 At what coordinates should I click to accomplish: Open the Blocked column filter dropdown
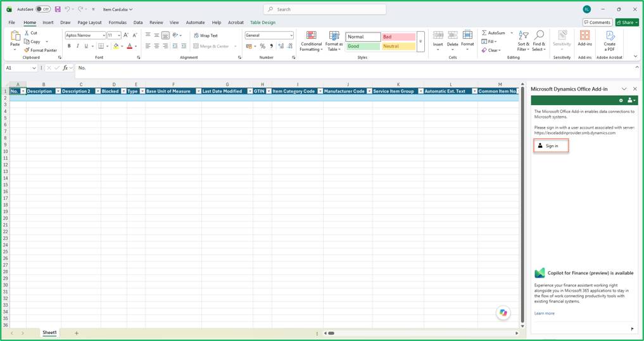click(123, 91)
